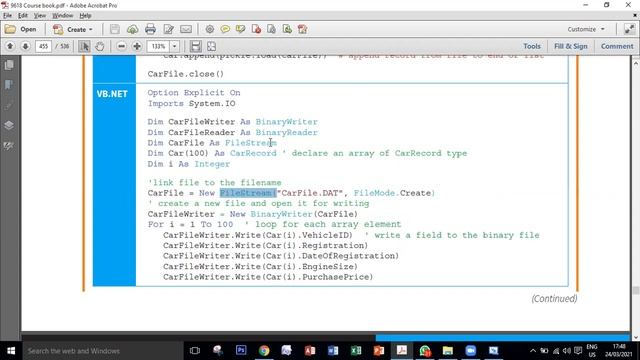Open the Signatures panel icon
Image resolution: width=640 pixels, height=360 pixels.
(x=9, y=146)
